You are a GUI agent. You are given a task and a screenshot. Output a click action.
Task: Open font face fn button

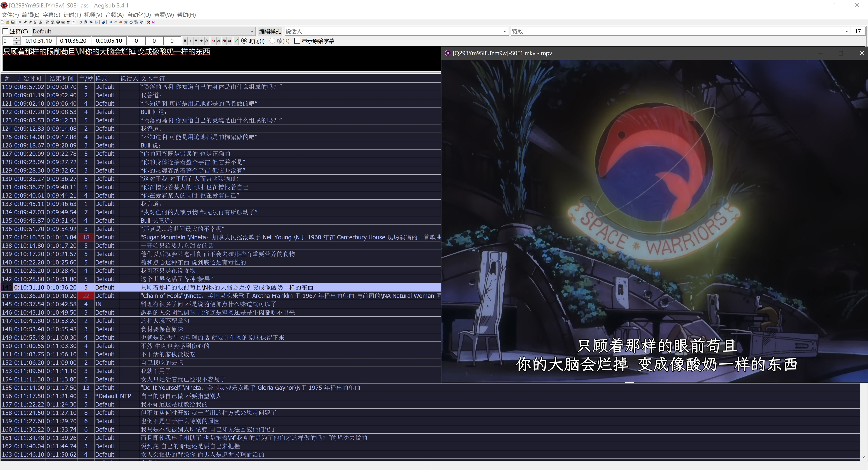(207, 41)
